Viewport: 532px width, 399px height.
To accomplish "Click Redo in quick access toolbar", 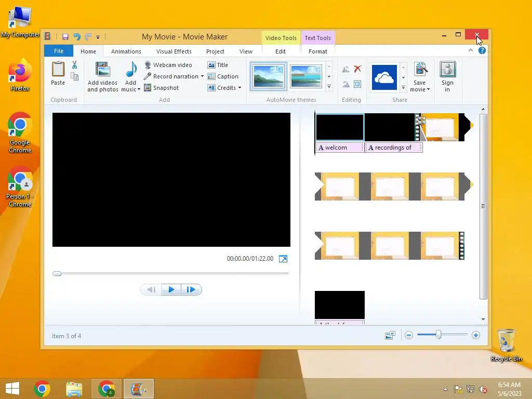I will click(88, 37).
